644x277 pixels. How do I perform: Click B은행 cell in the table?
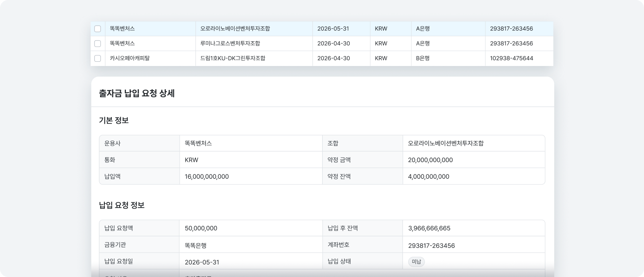(x=423, y=59)
